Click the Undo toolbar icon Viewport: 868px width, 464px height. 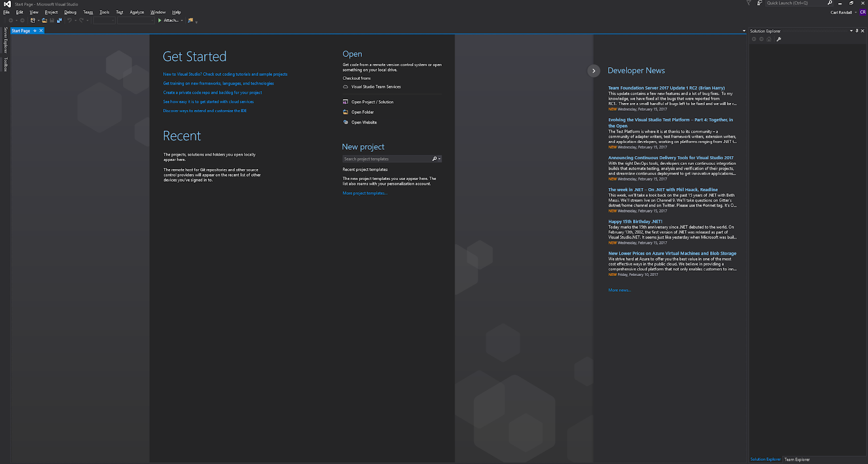point(69,21)
